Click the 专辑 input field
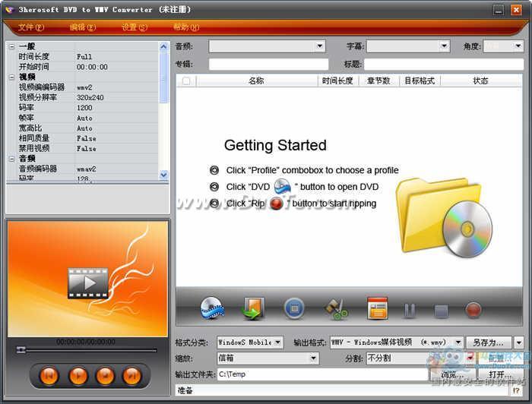The image size is (532, 404). point(269,64)
